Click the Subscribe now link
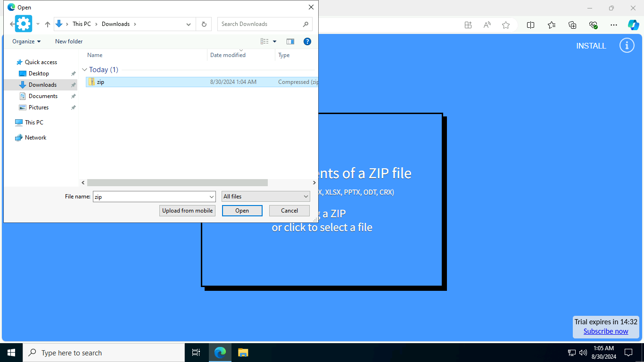Viewport: 644px width, 362px height. 606,331
